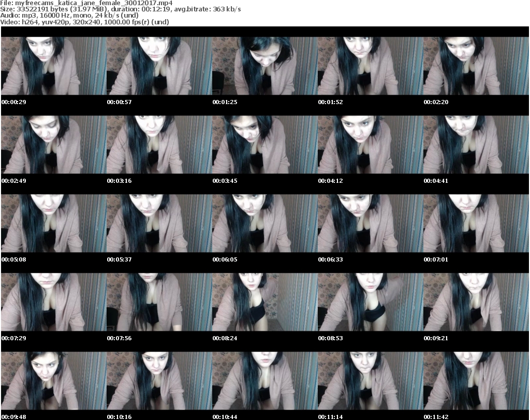The image size is (530, 420).
Task: Select the 00:11:14 timestamp text
Action: pyautogui.click(x=330, y=417)
